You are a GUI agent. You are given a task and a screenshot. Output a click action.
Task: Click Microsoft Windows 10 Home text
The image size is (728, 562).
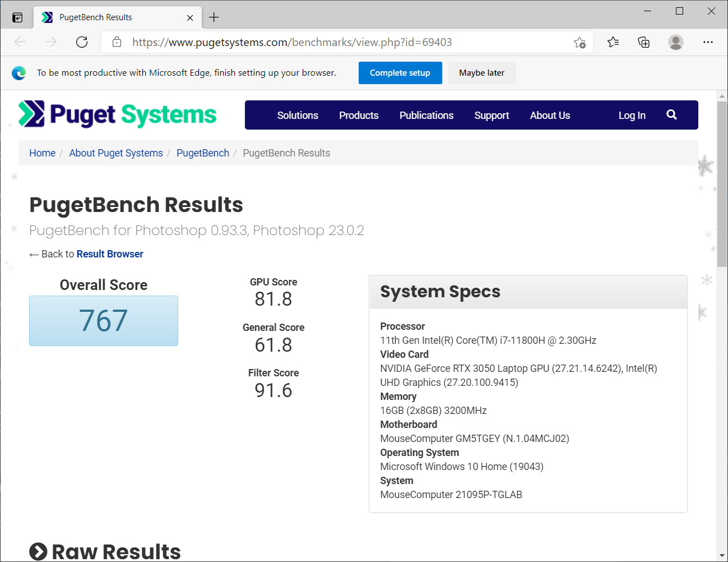click(x=462, y=467)
